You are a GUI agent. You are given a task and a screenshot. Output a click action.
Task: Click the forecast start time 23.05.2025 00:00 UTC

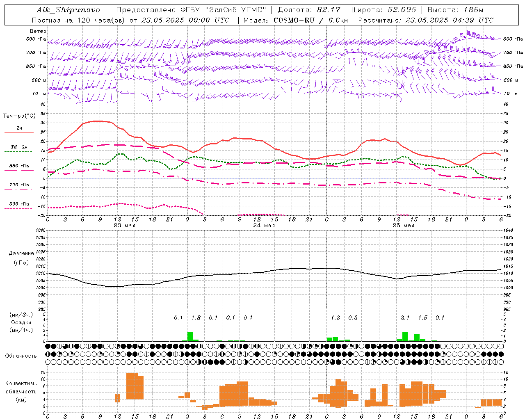(x=185, y=20)
